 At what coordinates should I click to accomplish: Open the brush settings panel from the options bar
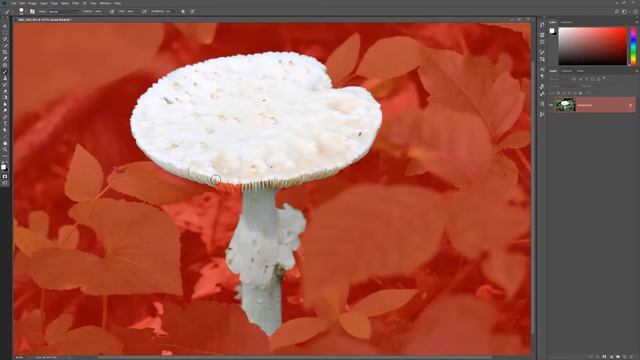click(32, 11)
